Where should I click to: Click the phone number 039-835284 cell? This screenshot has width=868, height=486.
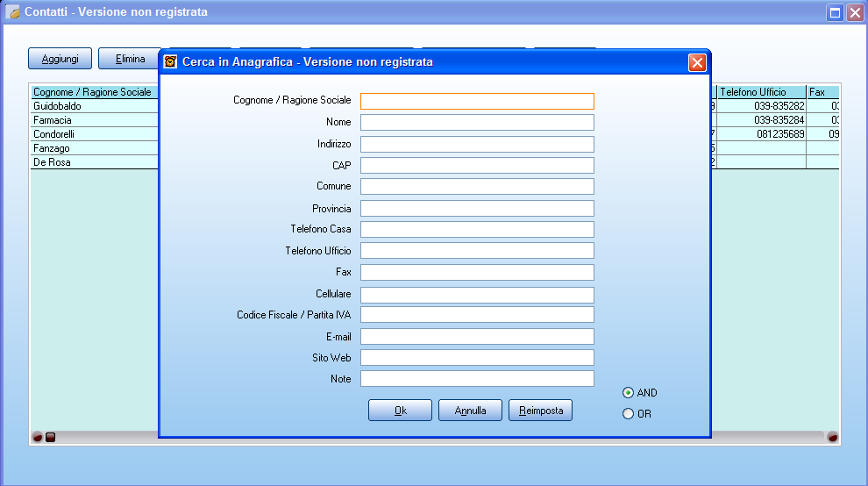click(762, 119)
